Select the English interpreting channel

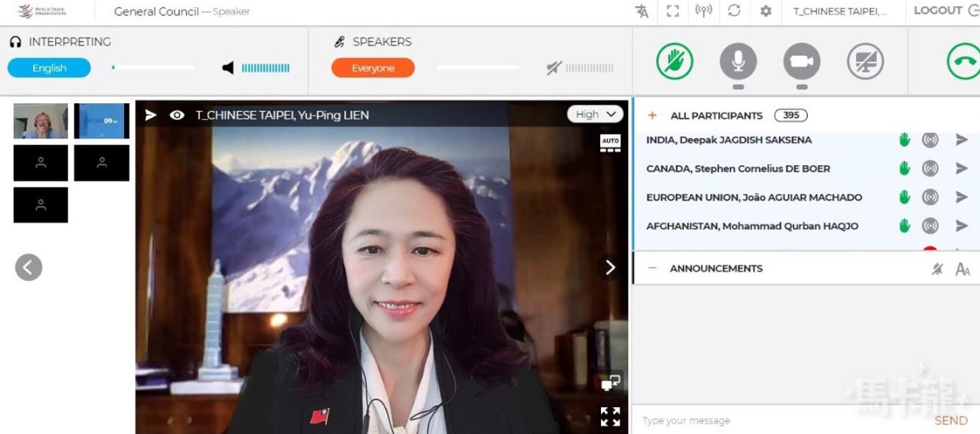click(49, 68)
